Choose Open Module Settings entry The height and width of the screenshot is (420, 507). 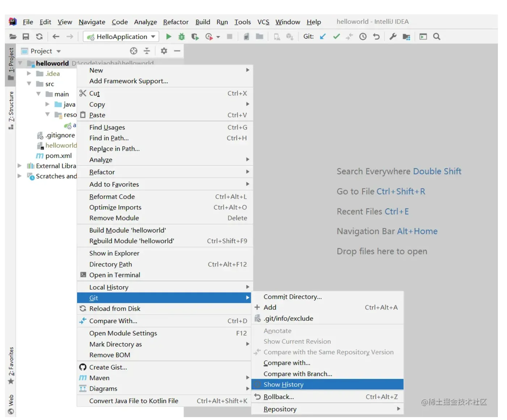click(165, 333)
